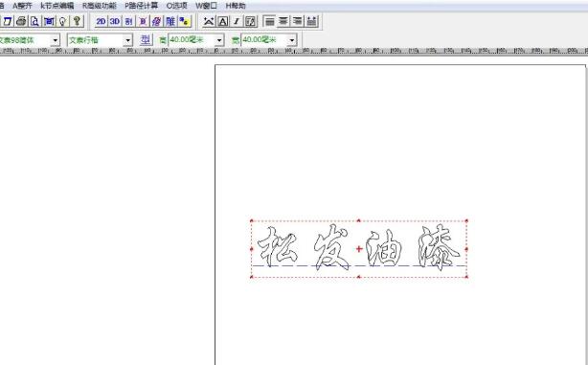Open the W窗口 menu
The width and height of the screenshot is (588, 365).
pyautogui.click(x=206, y=6)
